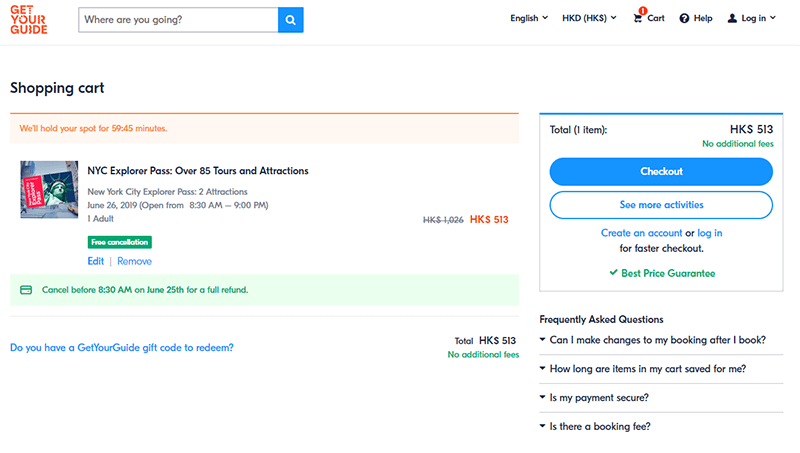Click the user profile icon
This screenshot has height=453, width=800.
[732, 18]
